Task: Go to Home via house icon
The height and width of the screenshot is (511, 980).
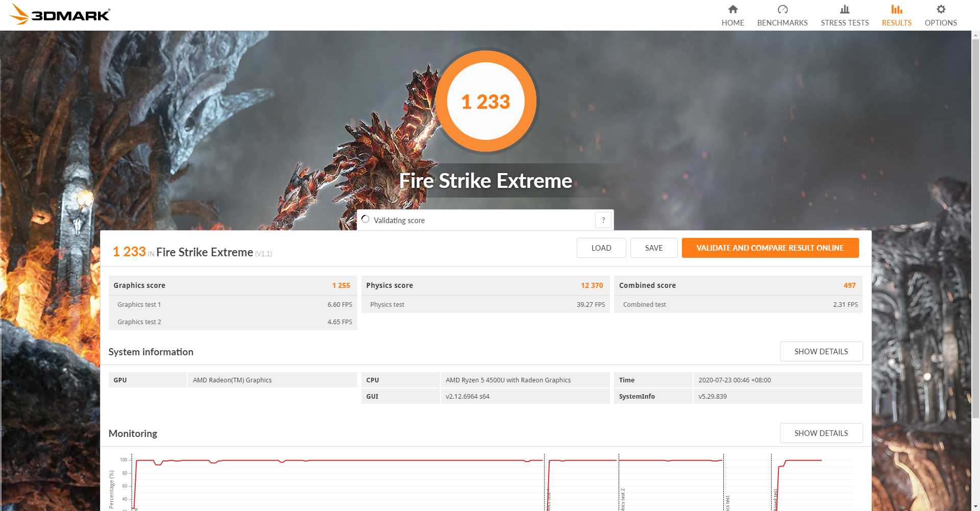Action: [x=733, y=9]
